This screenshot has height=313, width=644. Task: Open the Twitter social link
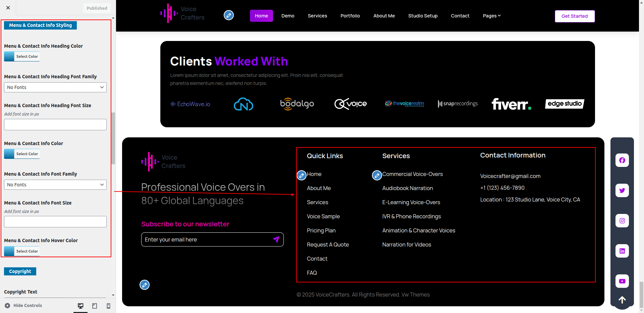point(622,190)
